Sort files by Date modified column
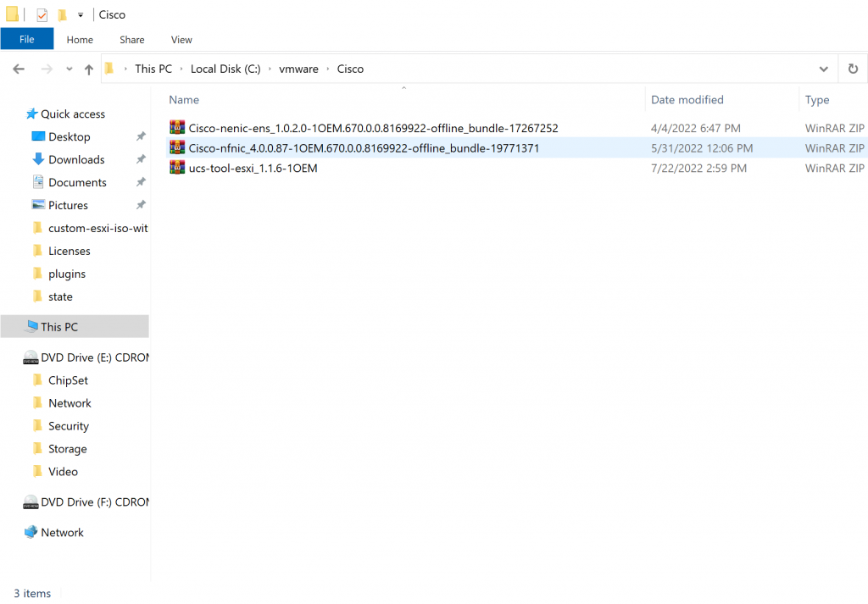 coord(687,100)
